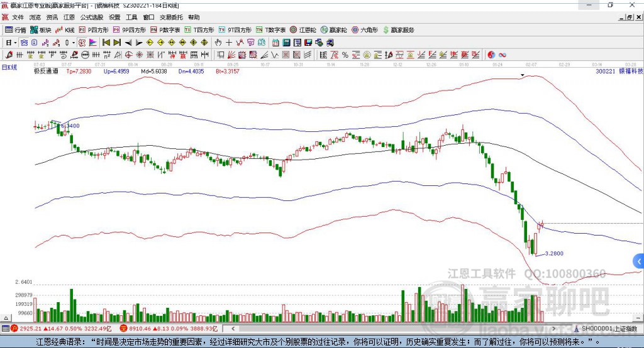Click the Tp=7.2830 indicator value

pos(79,71)
